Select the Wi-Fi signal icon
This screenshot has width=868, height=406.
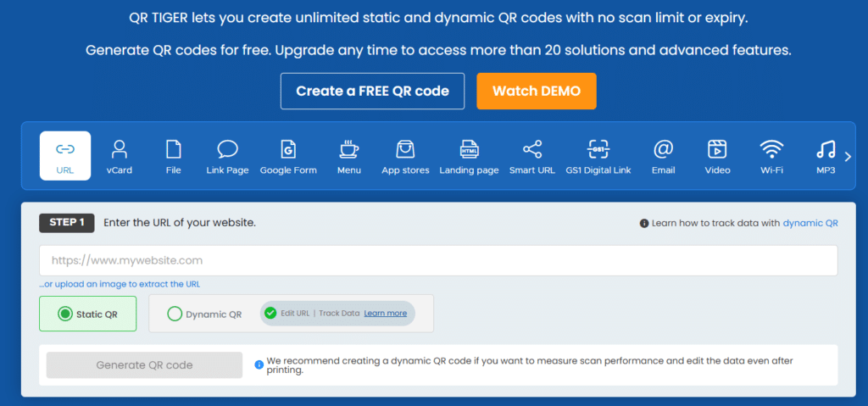pyautogui.click(x=771, y=149)
